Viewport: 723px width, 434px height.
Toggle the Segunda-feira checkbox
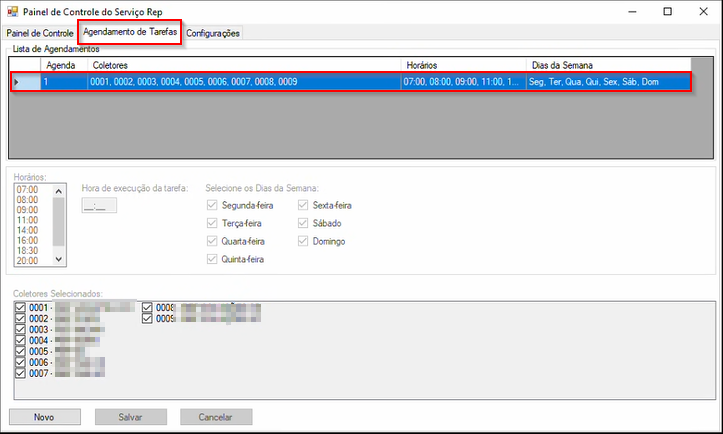pos(212,205)
